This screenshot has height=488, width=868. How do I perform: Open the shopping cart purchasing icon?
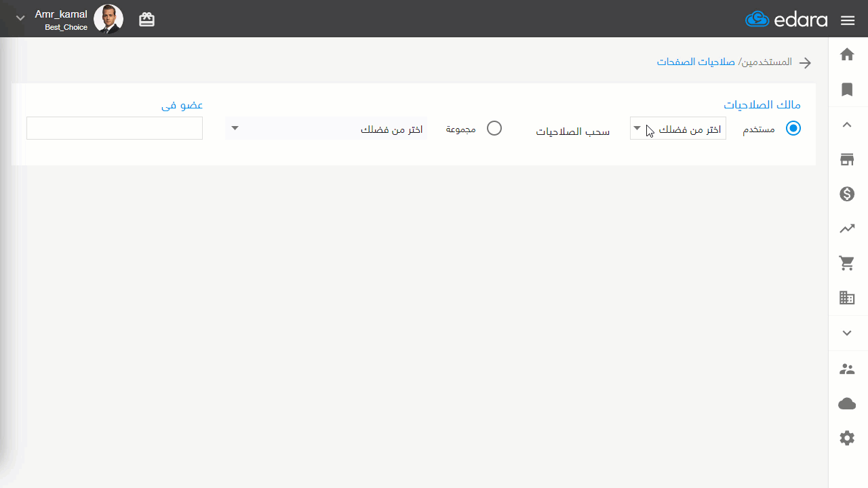(x=847, y=264)
